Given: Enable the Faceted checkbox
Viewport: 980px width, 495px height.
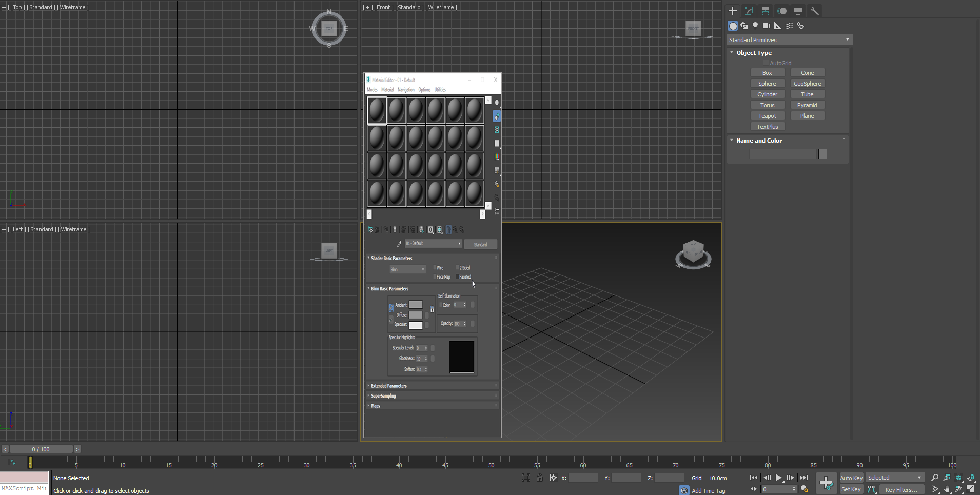Looking at the screenshot, I should [457, 276].
